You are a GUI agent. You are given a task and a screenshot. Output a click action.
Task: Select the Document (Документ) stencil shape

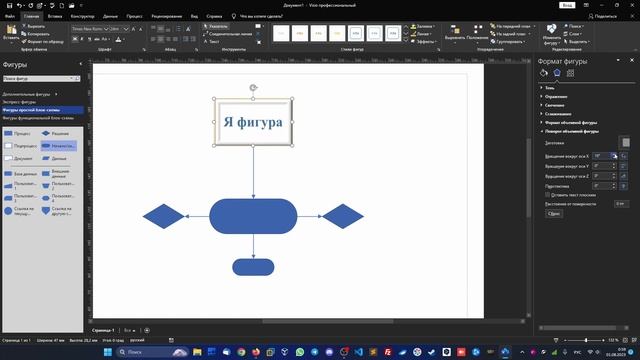(19, 158)
